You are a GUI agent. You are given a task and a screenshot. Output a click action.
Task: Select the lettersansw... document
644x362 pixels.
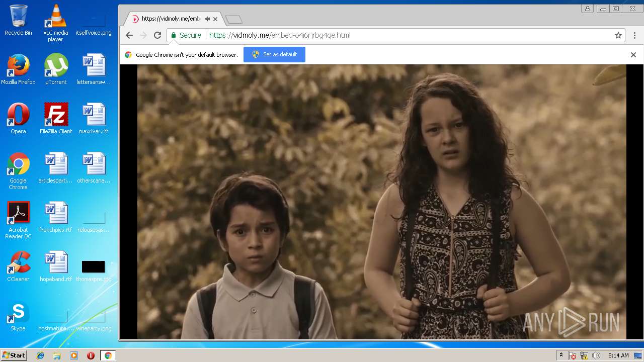pyautogui.click(x=94, y=69)
